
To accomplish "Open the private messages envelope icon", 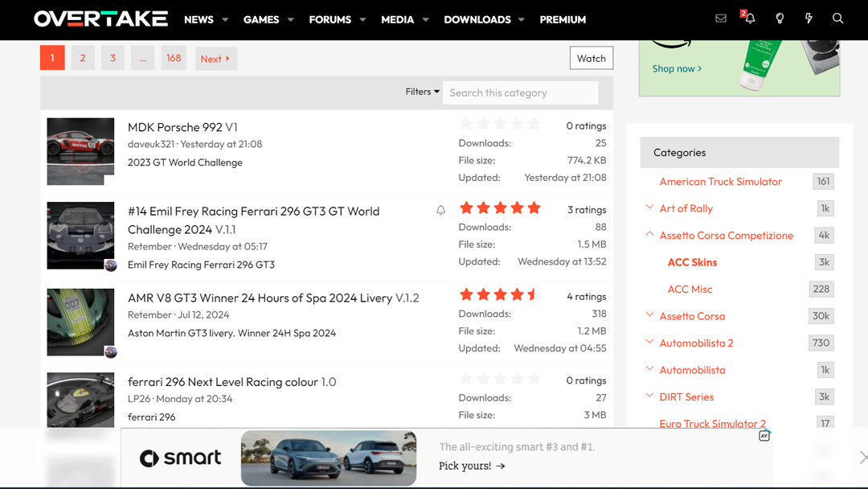I will [720, 17].
